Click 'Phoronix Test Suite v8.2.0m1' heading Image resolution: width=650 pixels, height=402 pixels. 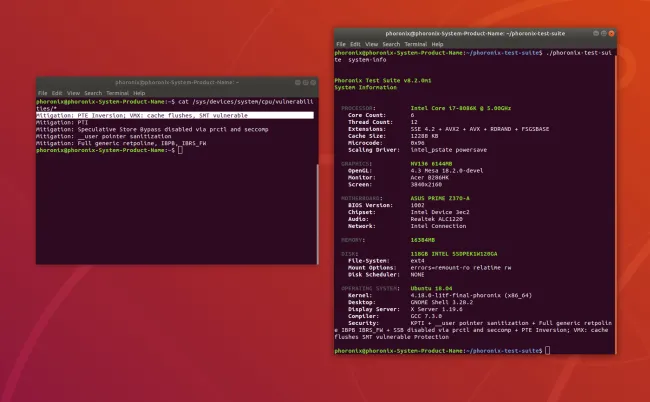coord(383,80)
